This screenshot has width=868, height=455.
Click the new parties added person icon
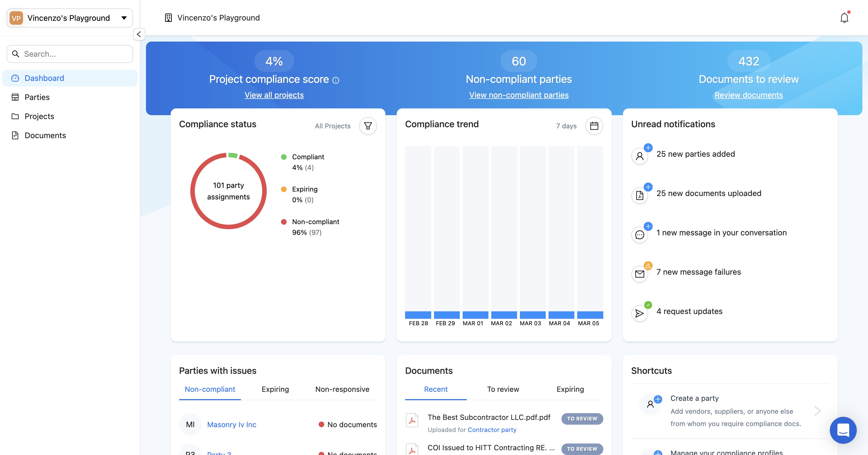click(x=639, y=156)
